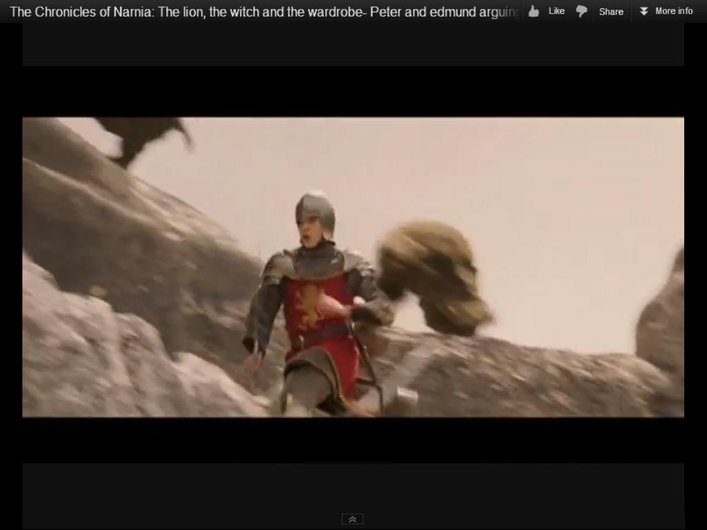Click the word 'Peter' in the title
Viewport: 707px width, 530px height.
point(387,11)
